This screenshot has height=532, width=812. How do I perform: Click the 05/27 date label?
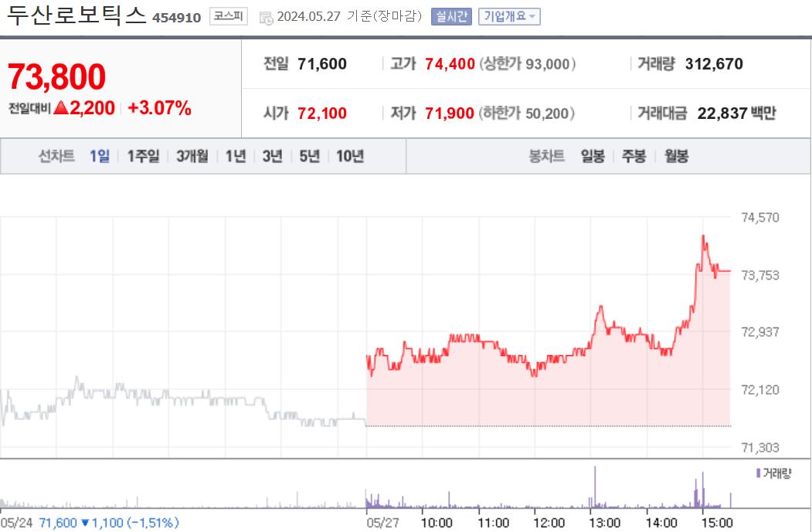click(382, 523)
